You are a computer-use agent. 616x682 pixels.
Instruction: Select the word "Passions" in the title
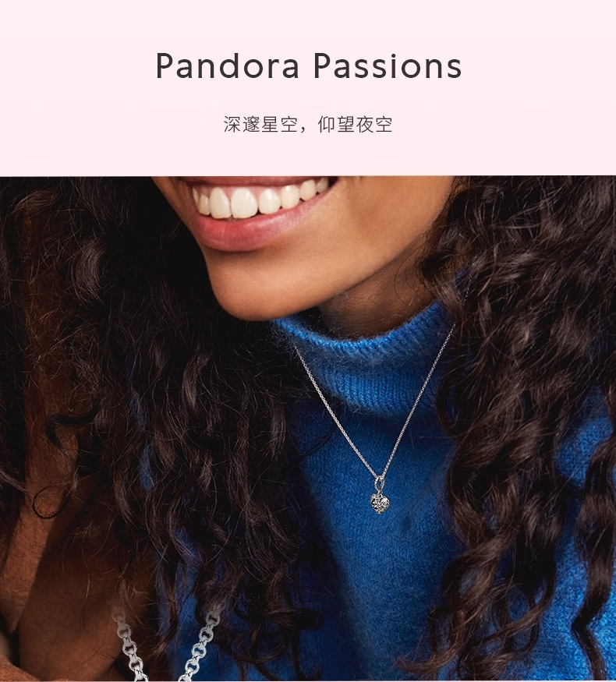(388, 65)
